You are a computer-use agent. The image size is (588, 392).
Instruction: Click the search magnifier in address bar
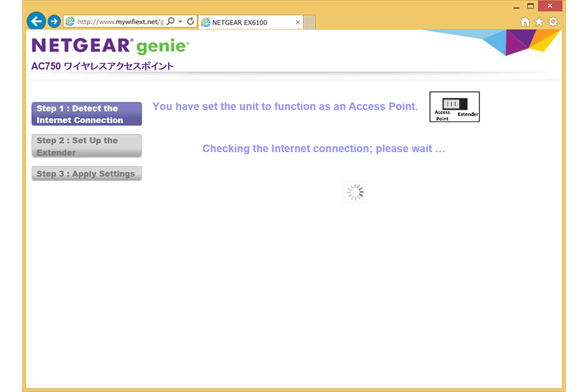coord(171,22)
